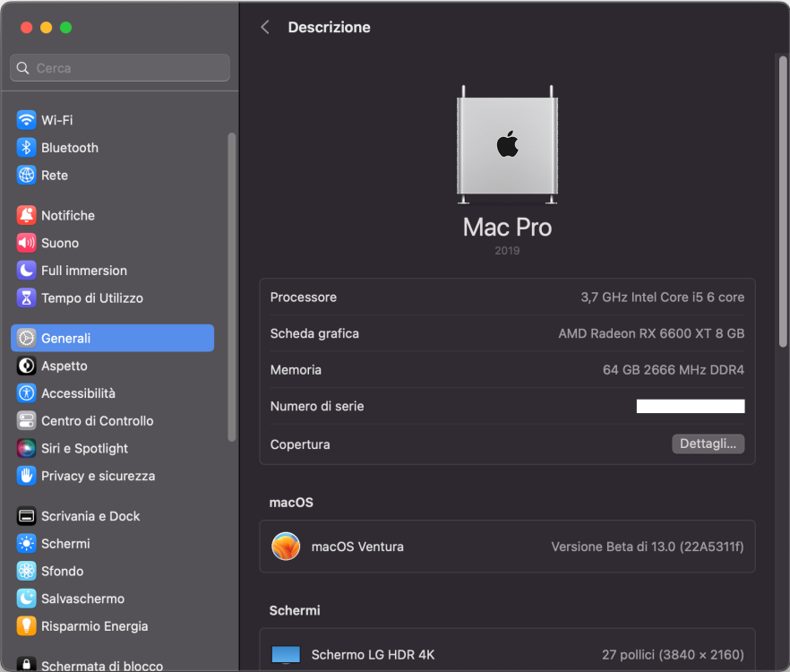Click the Copertura label
The height and width of the screenshot is (672, 790).
[x=300, y=444]
